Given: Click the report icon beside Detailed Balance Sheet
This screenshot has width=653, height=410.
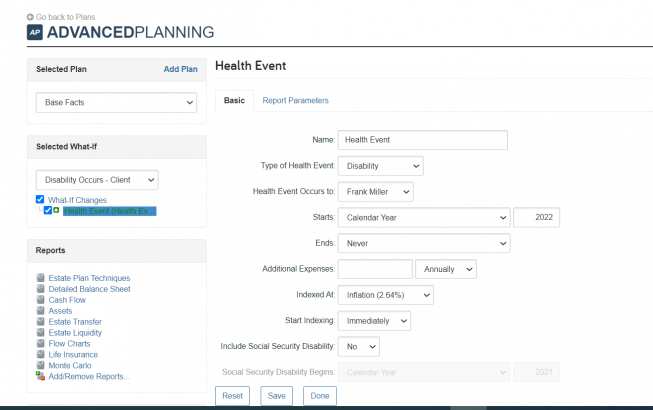Looking at the screenshot, I should (40, 288).
